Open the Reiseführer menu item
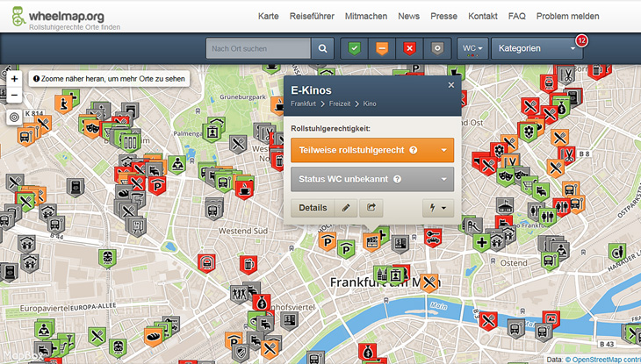Viewport: 641px width, 364px height. (x=312, y=17)
